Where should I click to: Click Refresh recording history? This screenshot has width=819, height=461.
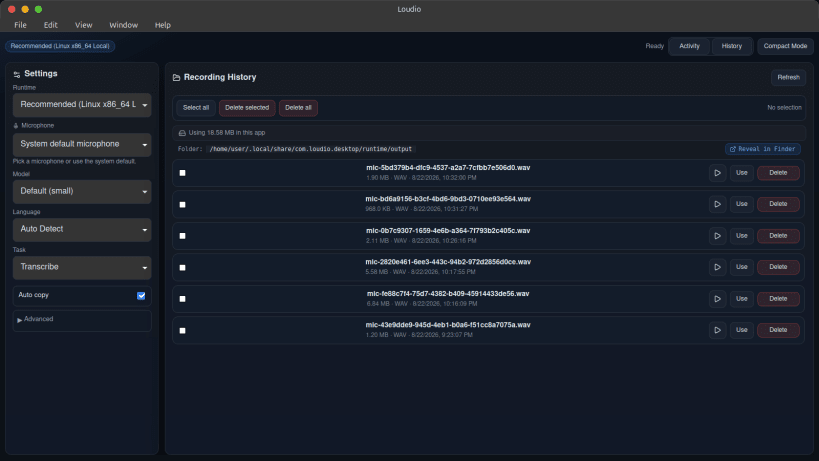(x=788, y=77)
